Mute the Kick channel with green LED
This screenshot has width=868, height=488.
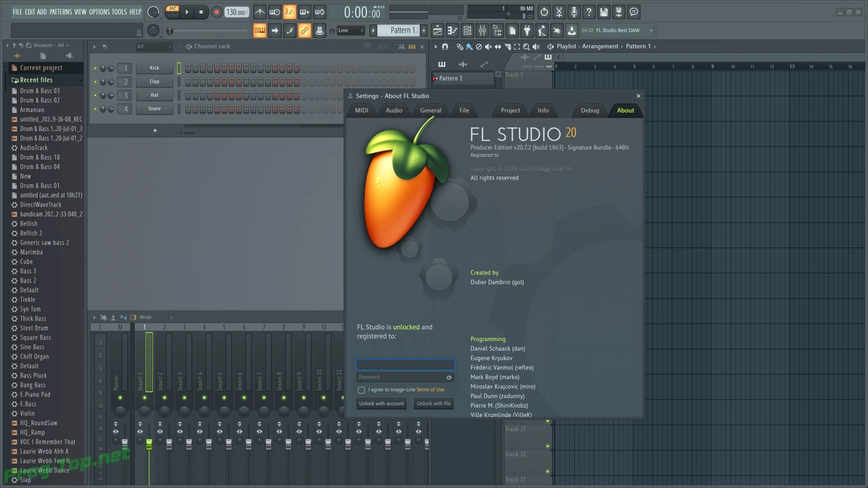[x=95, y=68]
